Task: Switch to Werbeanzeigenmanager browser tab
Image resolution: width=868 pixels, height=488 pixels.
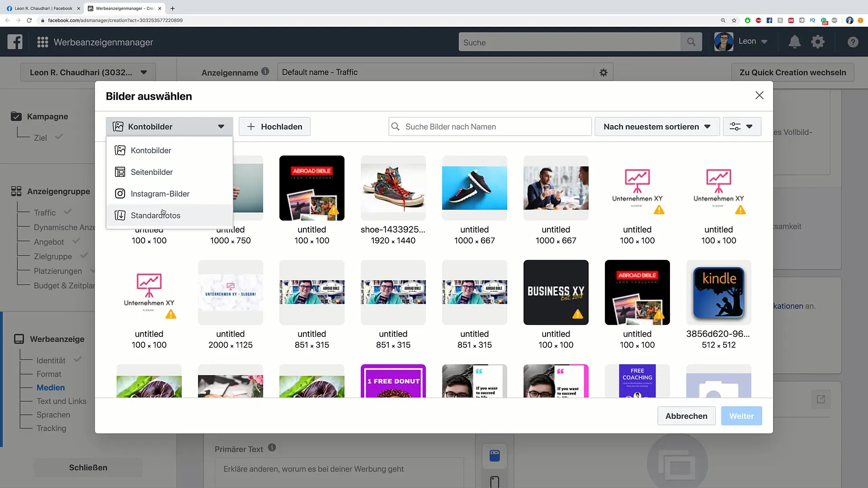Action: 124,8
